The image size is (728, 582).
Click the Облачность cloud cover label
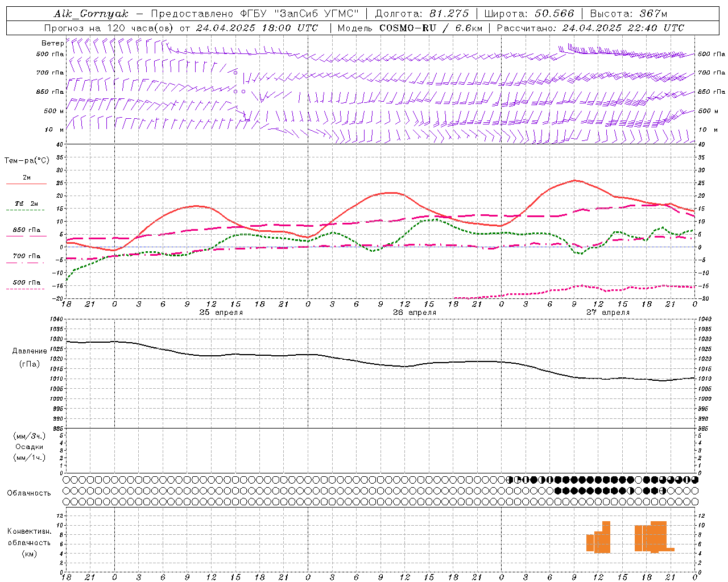(x=29, y=493)
